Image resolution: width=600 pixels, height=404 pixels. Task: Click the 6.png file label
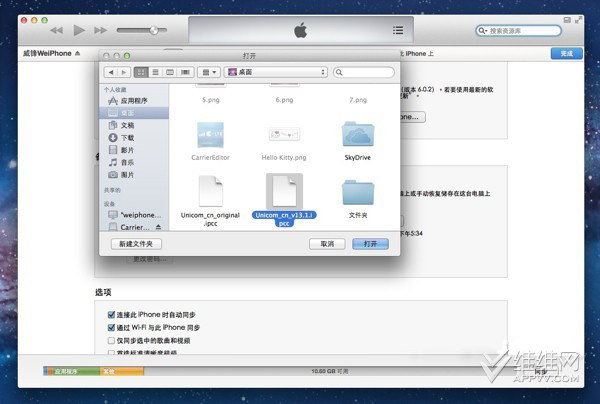284,100
